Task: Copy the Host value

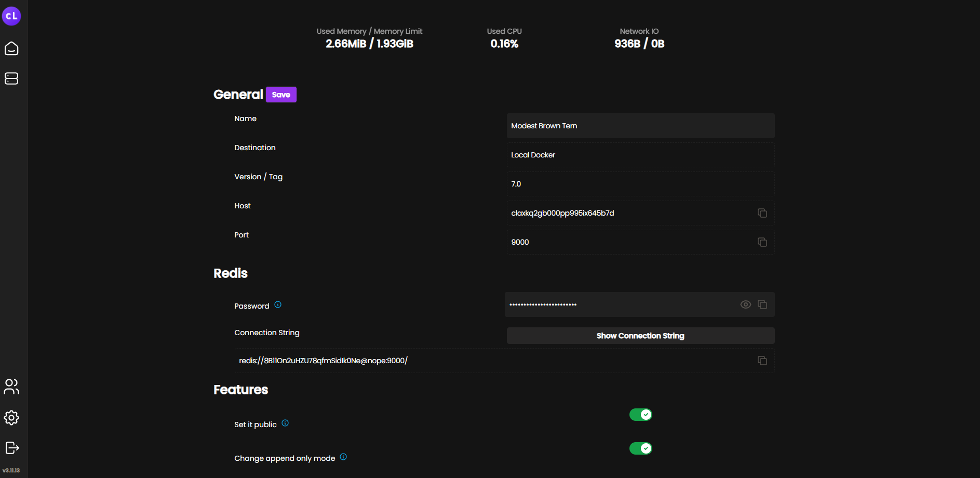Action: click(762, 213)
